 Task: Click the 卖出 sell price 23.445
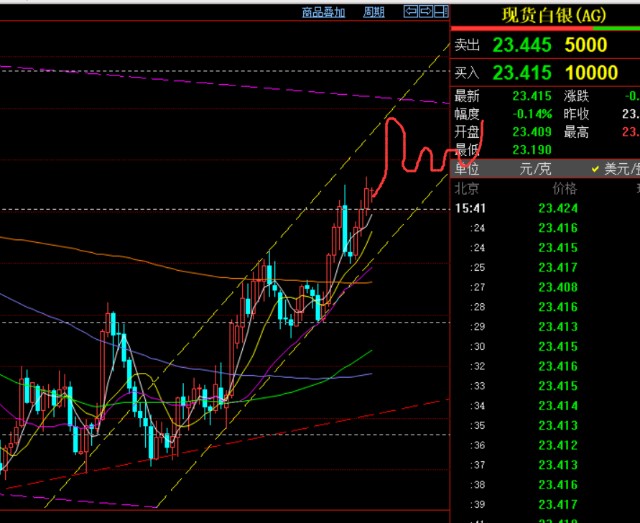click(x=524, y=45)
